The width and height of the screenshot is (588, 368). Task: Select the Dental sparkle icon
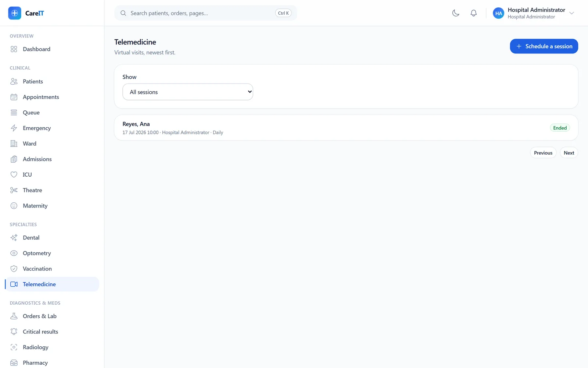coord(14,238)
